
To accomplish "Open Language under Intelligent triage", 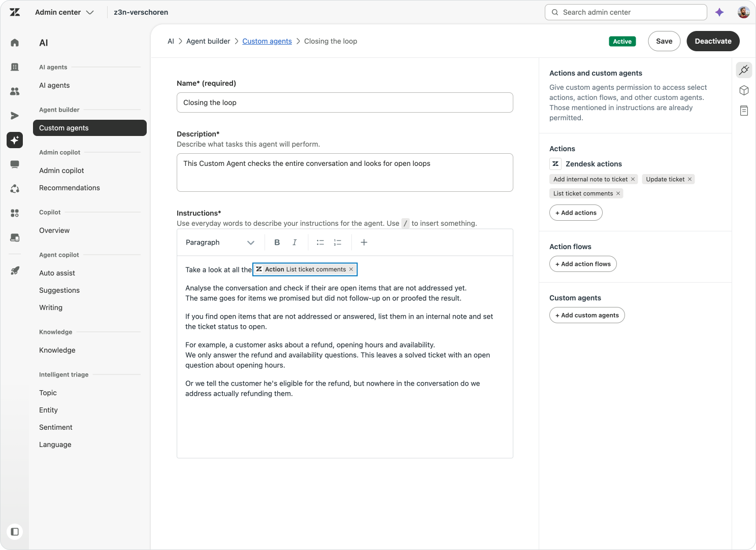I will (x=55, y=444).
